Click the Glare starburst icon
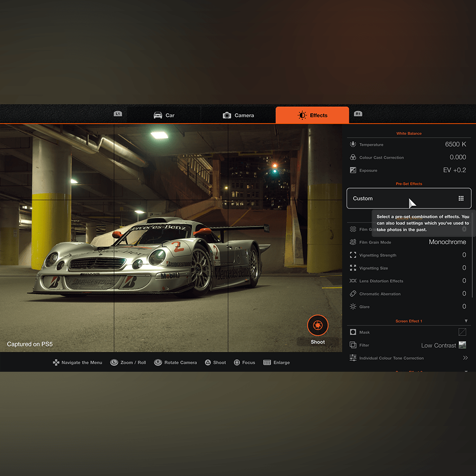This screenshot has height=476, width=476. tap(353, 307)
